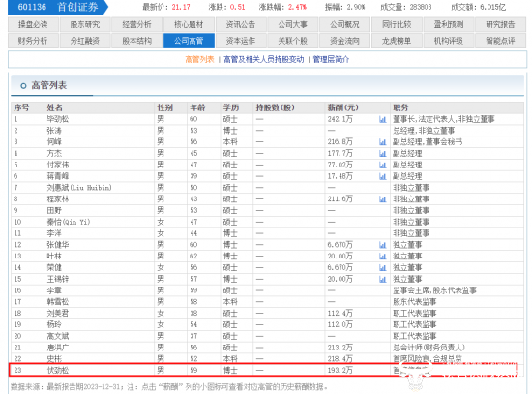Select name cell 李洋
The width and height of the screenshot is (532, 394).
54,233
